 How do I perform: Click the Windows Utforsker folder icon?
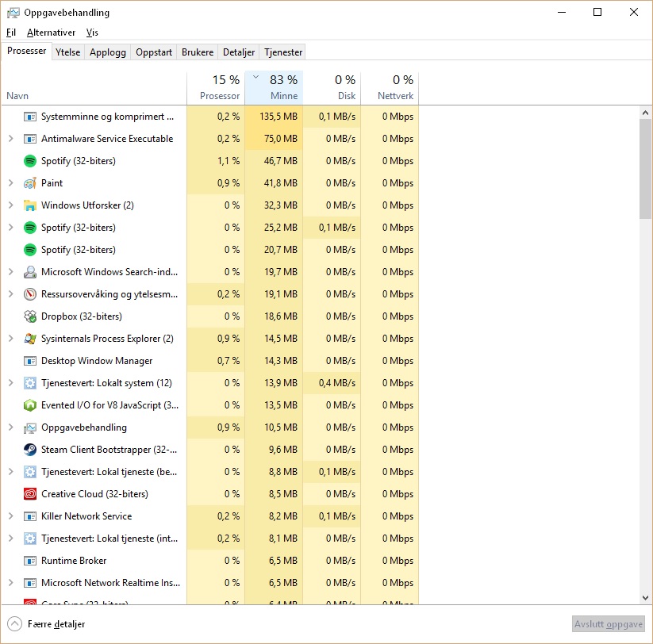30,205
